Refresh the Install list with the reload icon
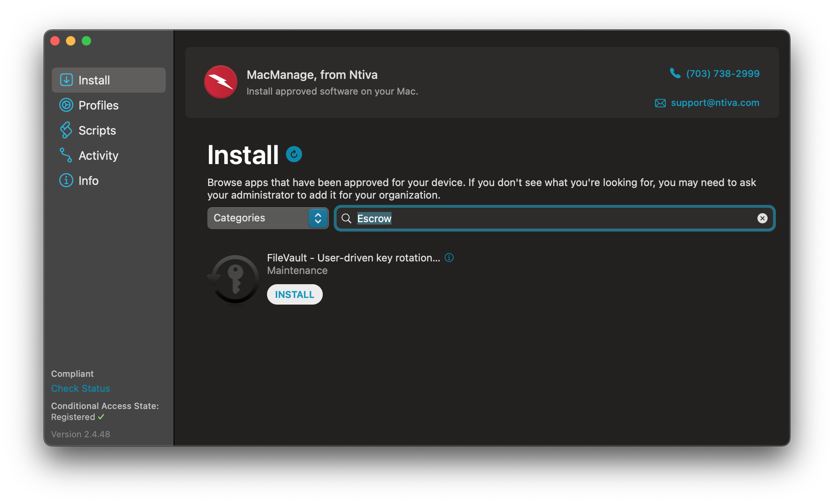Screen dimensions: 834x504 pyautogui.click(x=294, y=154)
